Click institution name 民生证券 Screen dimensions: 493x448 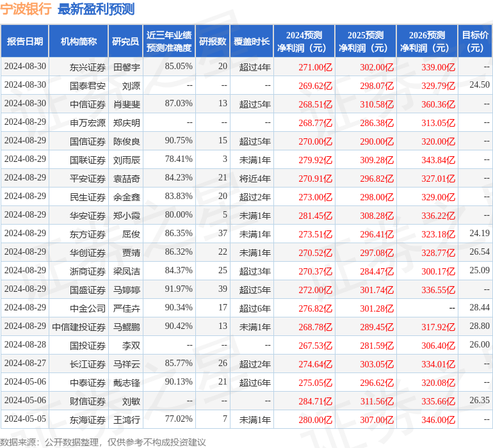(88, 197)
